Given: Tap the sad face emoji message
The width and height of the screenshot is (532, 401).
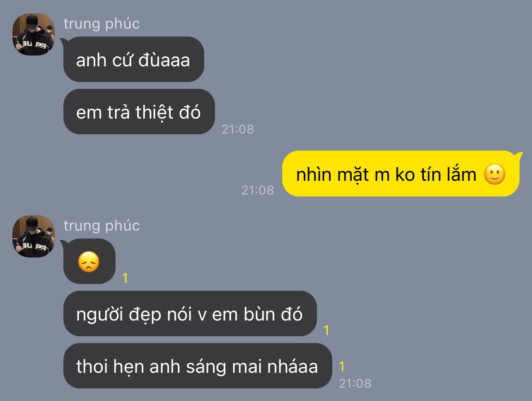Looking at the screenshot, I should [x=89, y=262].
